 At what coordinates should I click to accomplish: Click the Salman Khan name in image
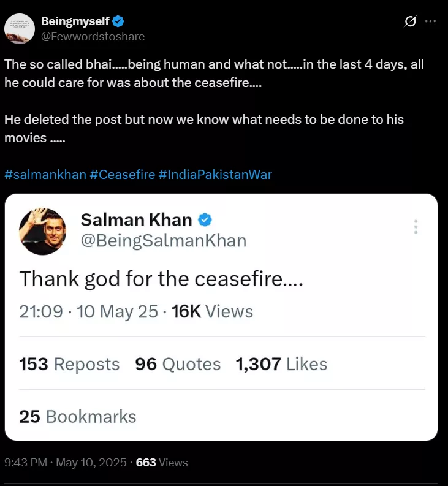(136, 219)
